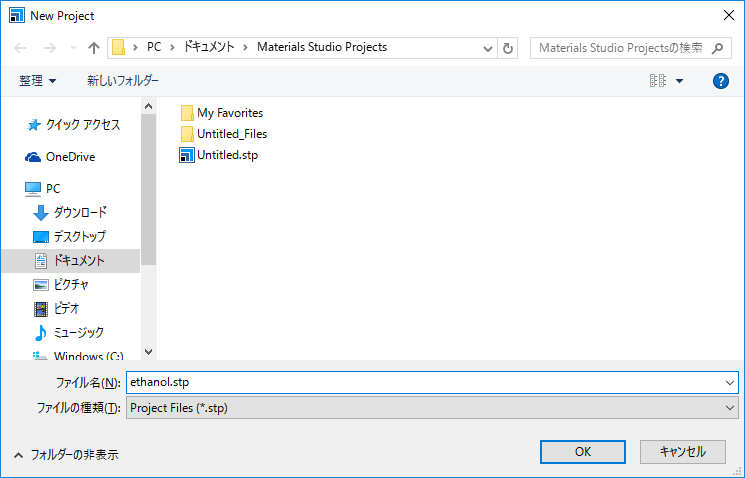Click the refresh icon in address bar

509,47
